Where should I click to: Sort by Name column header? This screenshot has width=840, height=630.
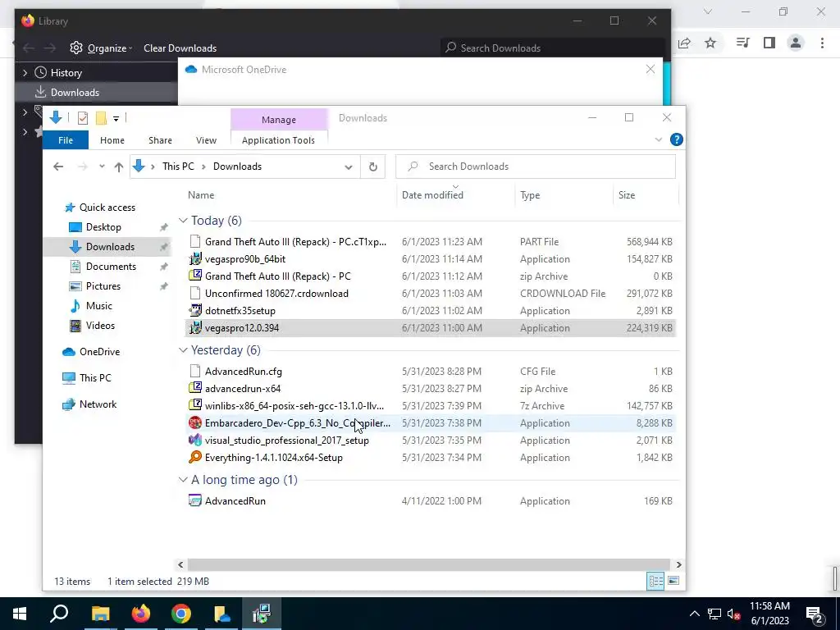click(290, 195)
